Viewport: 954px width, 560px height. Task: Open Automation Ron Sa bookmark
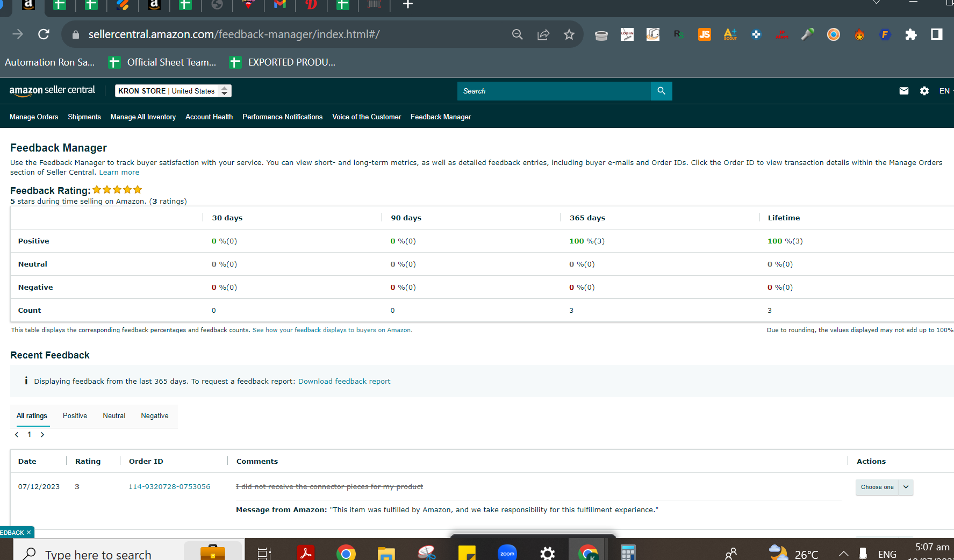click(x=49, y=62)
